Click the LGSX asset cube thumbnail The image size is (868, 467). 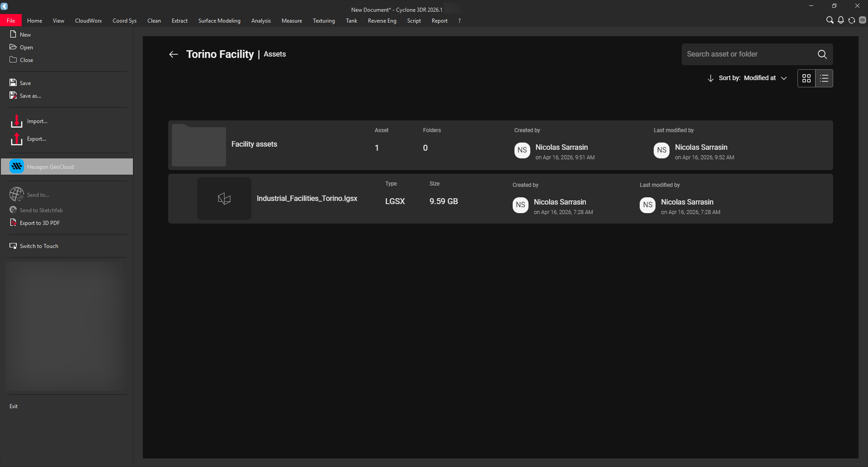(x=224, y=199)
